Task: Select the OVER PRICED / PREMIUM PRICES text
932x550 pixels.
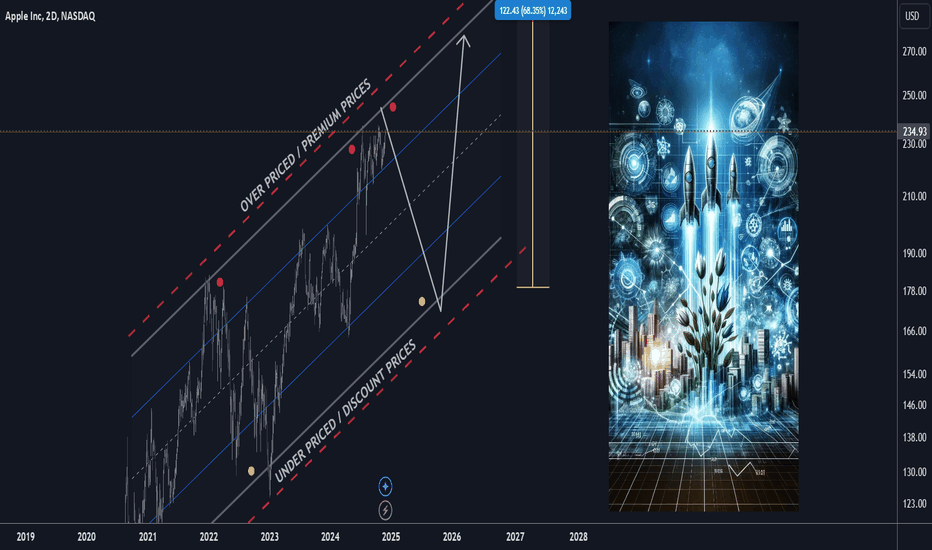Action: point(306,145)
